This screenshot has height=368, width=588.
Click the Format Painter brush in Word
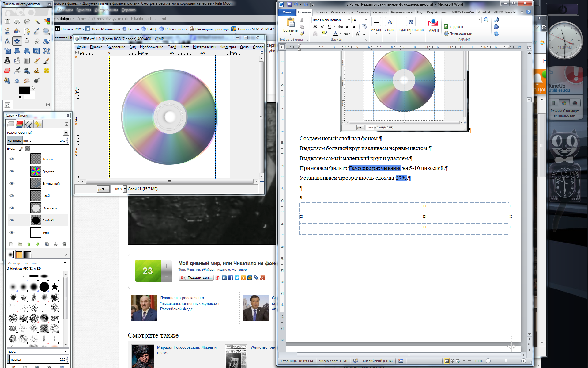tap(302, 33)
